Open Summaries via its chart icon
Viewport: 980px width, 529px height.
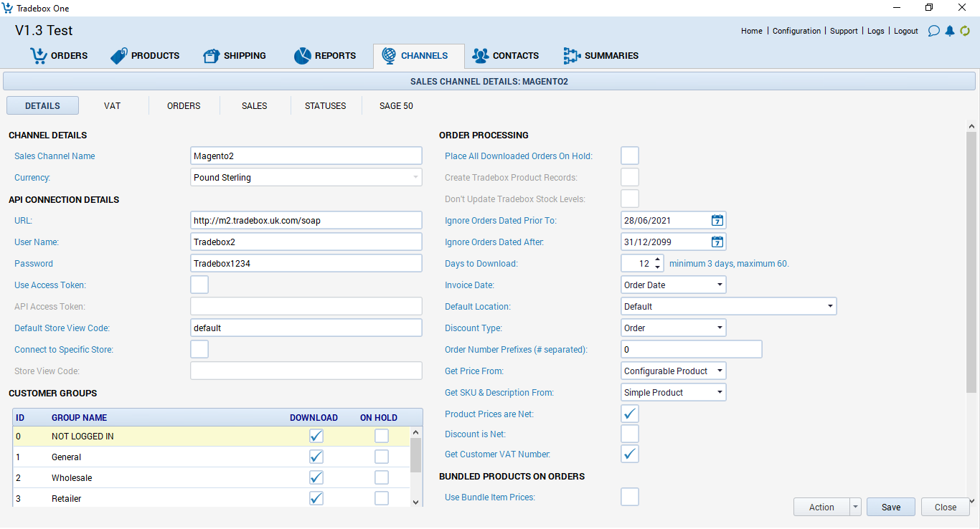[572, 55]
